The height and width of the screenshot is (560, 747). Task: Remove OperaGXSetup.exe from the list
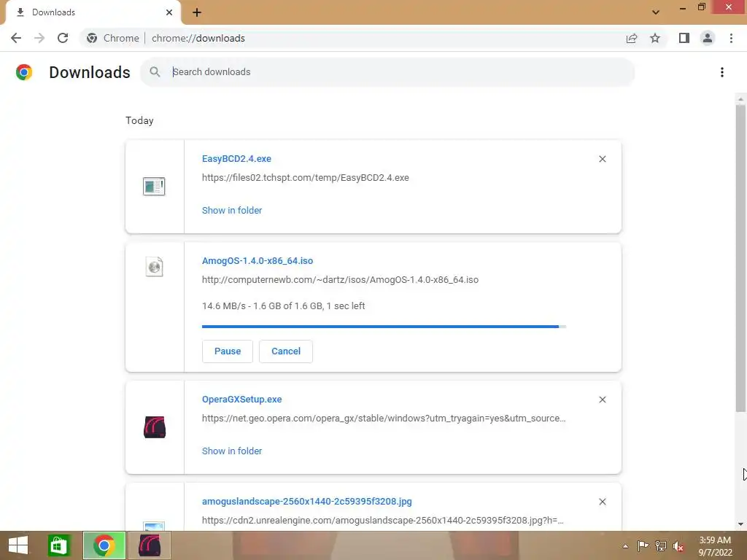tap(602, 400)
